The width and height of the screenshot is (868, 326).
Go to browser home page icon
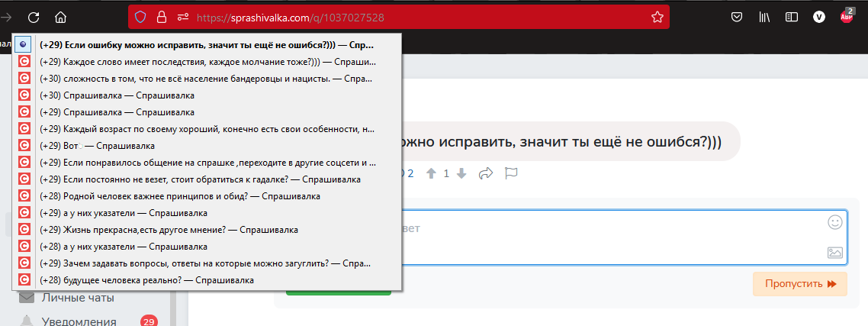coord(61,18)
